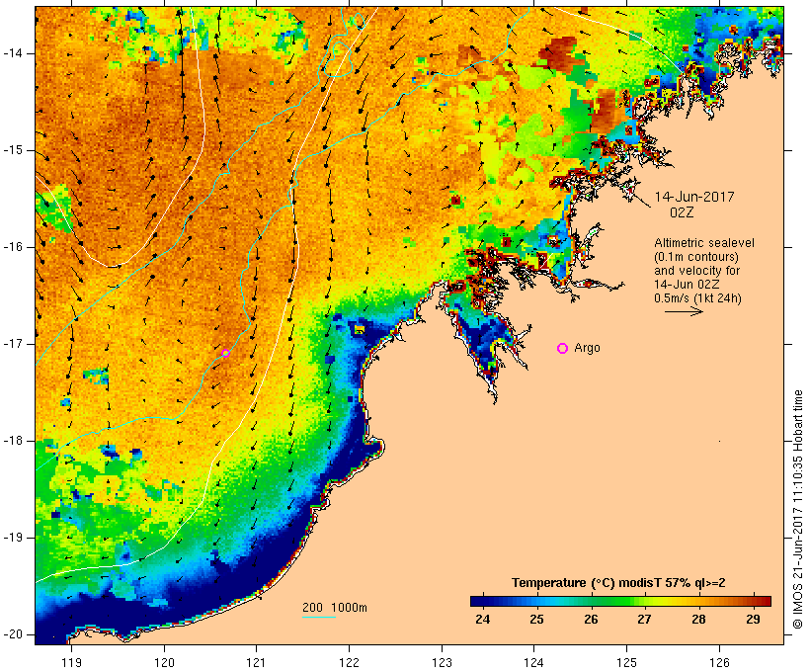
Task: Click the -19 latitude axis label
Action: 13,538
